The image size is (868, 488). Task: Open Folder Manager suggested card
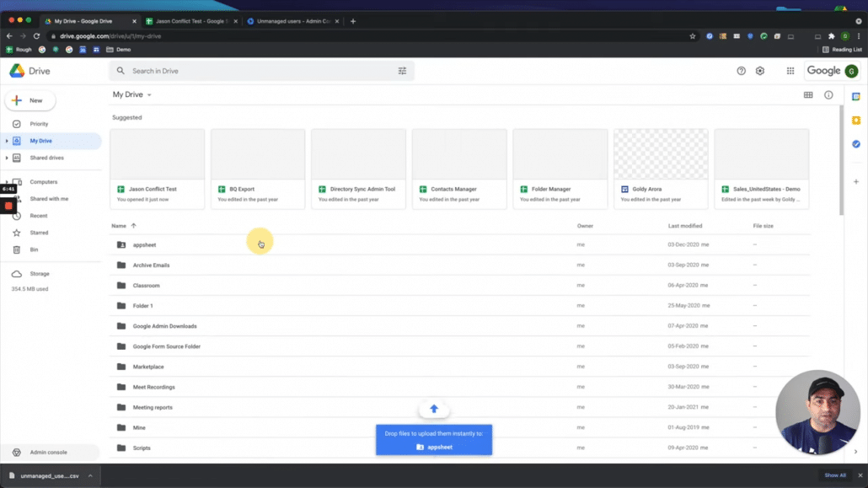pyautogui.click(x=560, y=169)
